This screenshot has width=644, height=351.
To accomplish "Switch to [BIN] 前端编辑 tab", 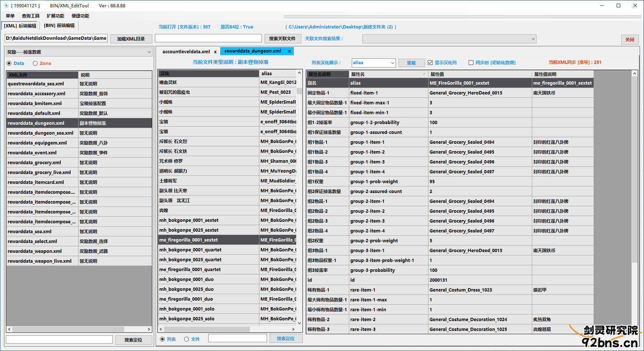I will tap(59, 26).
